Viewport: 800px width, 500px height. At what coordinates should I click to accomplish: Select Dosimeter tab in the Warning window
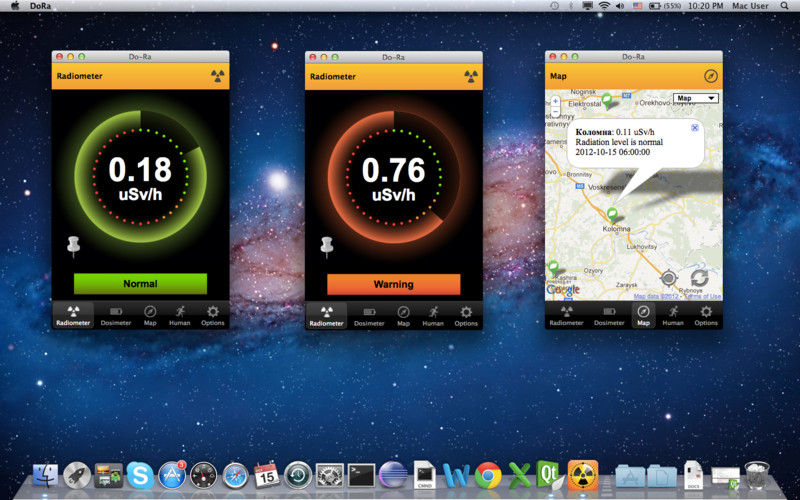point(369,316)
